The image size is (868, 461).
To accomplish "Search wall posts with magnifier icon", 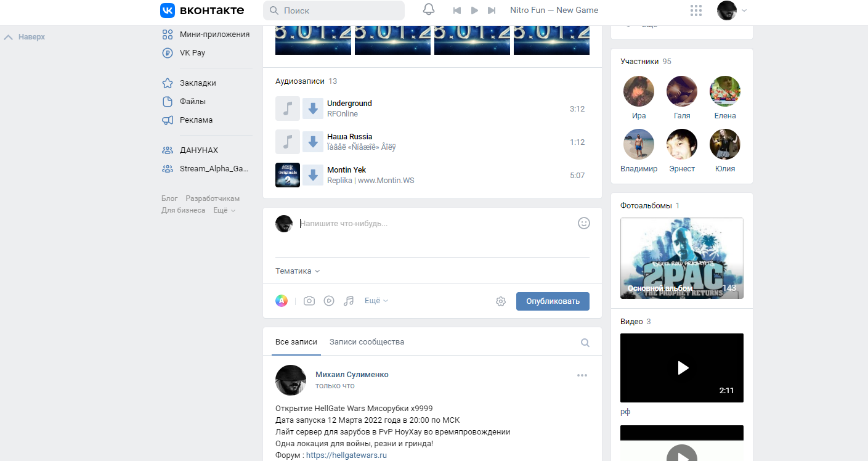I will click(x=585, y=343).
